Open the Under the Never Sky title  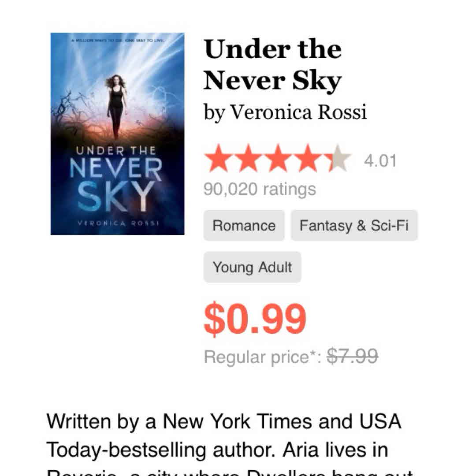272,64
